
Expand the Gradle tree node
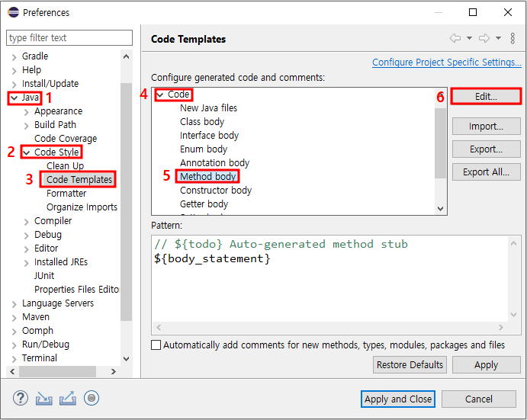tap(14, 56)
